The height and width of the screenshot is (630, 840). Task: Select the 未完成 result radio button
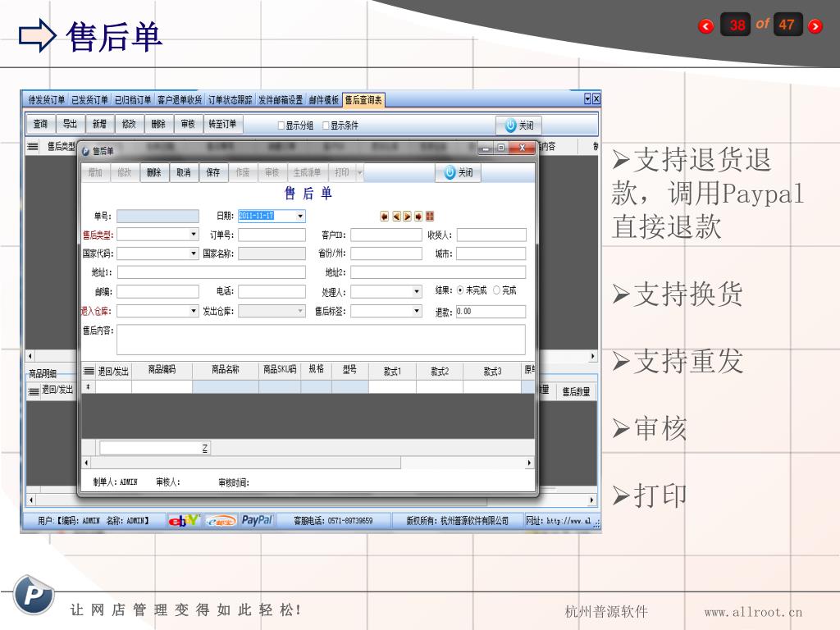[x=460, y=290]
